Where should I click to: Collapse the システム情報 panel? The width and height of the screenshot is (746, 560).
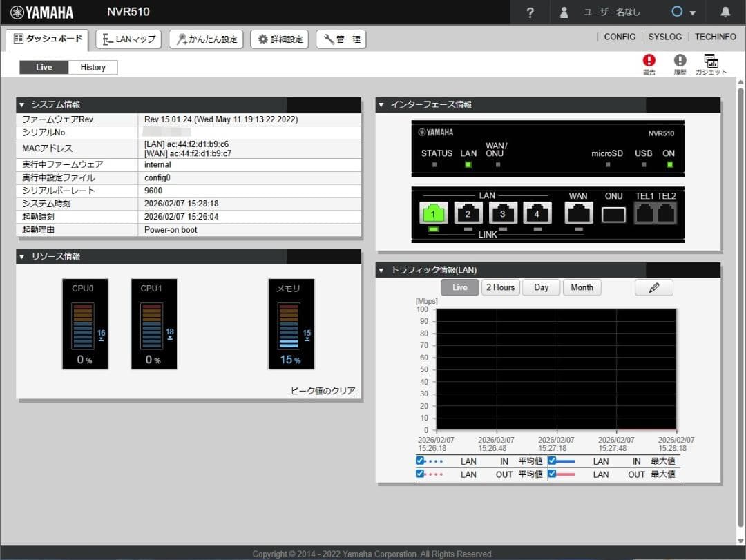[22, 105]
